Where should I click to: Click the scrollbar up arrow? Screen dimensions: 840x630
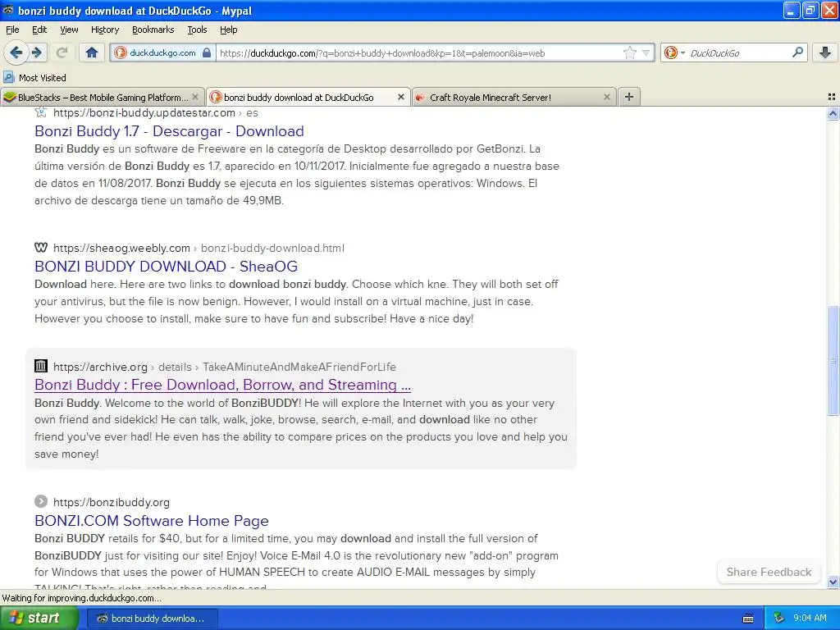[x=833, y=113]
